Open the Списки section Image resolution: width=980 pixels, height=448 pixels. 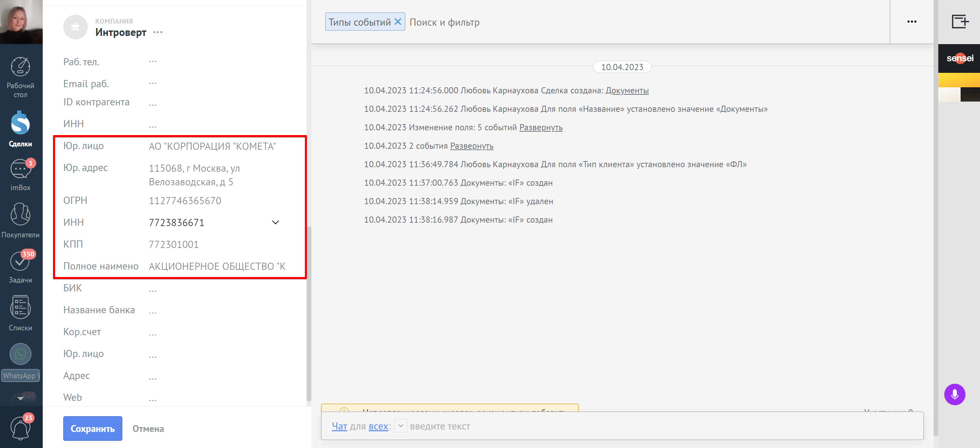(21, 313)
